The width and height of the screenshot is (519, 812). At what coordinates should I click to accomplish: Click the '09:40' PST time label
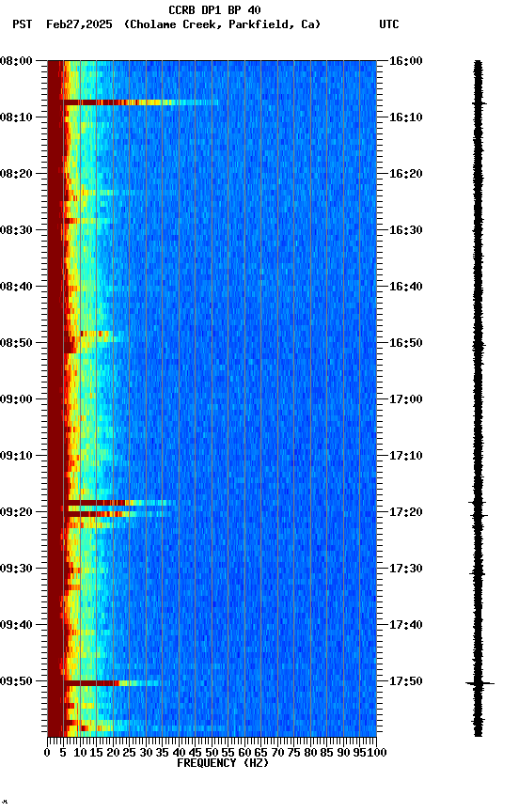pos(16,625)
